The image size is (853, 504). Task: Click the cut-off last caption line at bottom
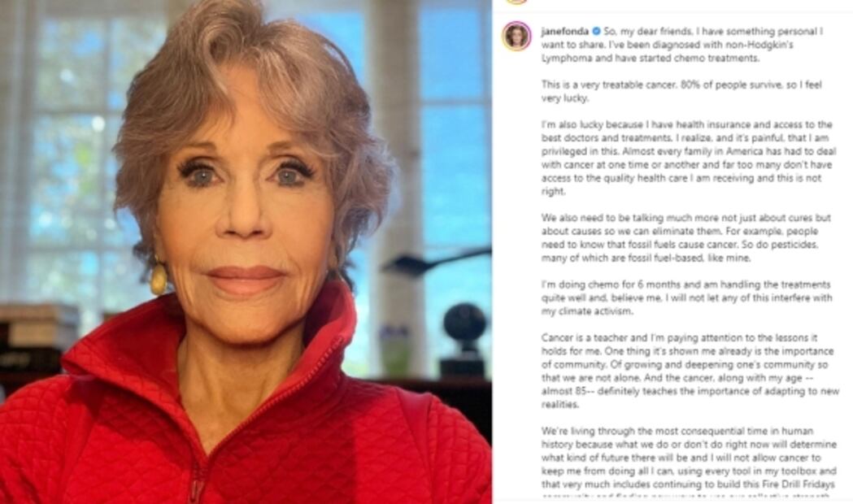685,496
